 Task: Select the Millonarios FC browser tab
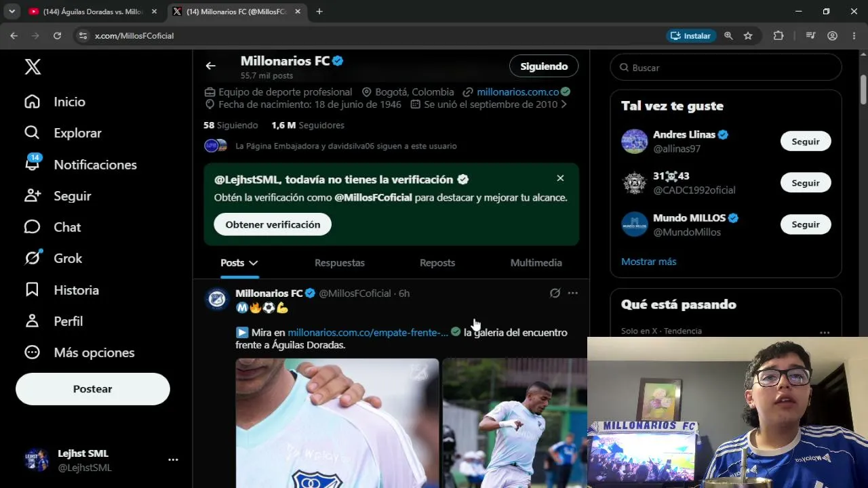point(236,12)
